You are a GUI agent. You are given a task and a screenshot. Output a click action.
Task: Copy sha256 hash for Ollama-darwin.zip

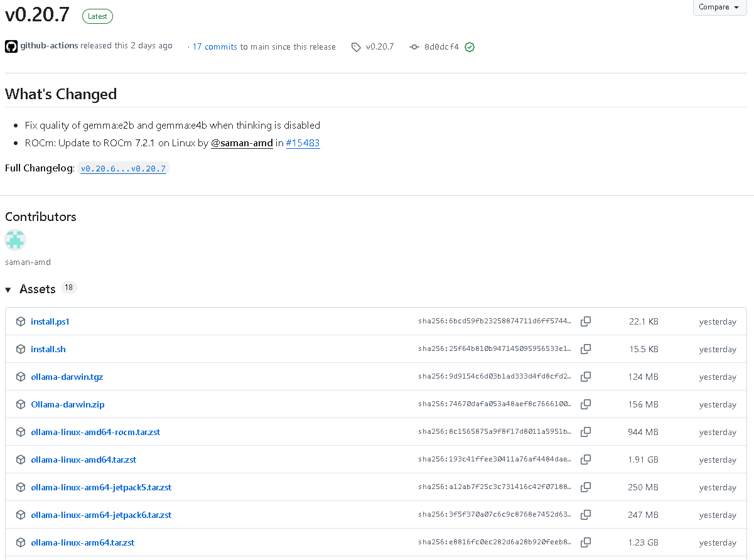[586, 404]
